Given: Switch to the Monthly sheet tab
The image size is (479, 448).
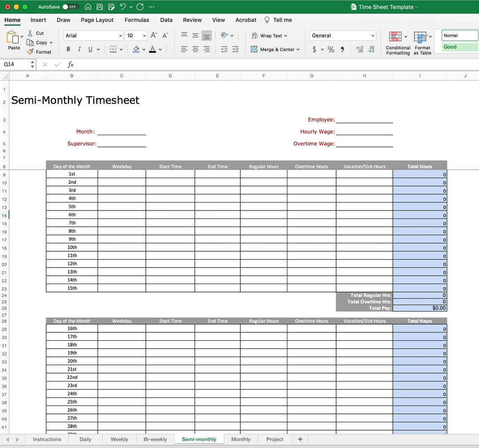Looking at the screenshot, I should click(x=241, y=439).
